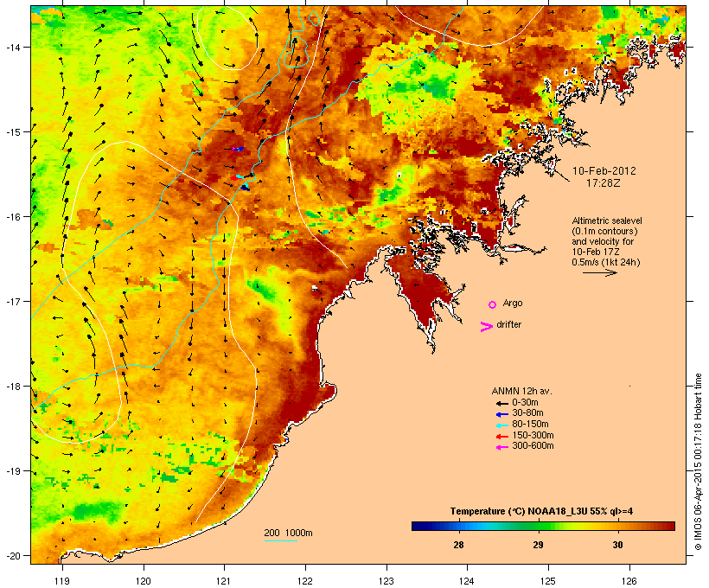
Task: Click the blue 30-80m legend arrow
Action: pyautogui.click(x=502, y=414)
